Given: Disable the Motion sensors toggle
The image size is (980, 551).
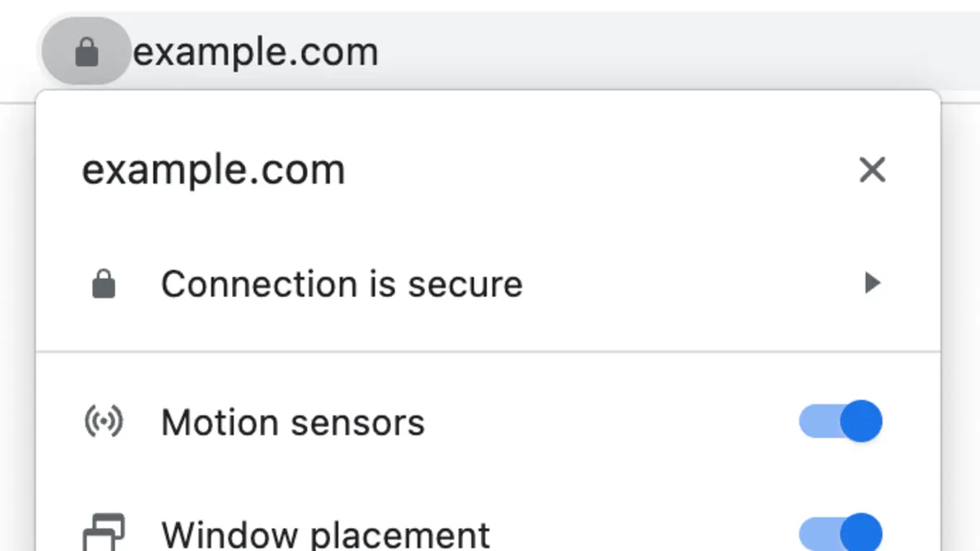Looking at the screenshot, I should tap(840, 422).
